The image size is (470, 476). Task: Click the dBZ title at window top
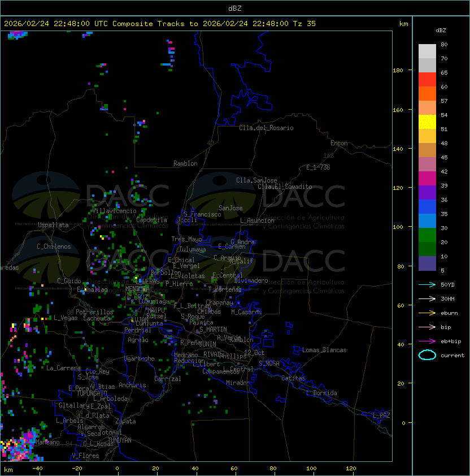coord(234,8)
